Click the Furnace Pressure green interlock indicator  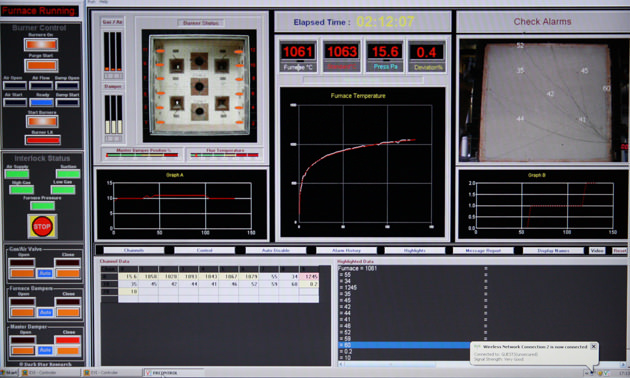(x=43, y=206)
